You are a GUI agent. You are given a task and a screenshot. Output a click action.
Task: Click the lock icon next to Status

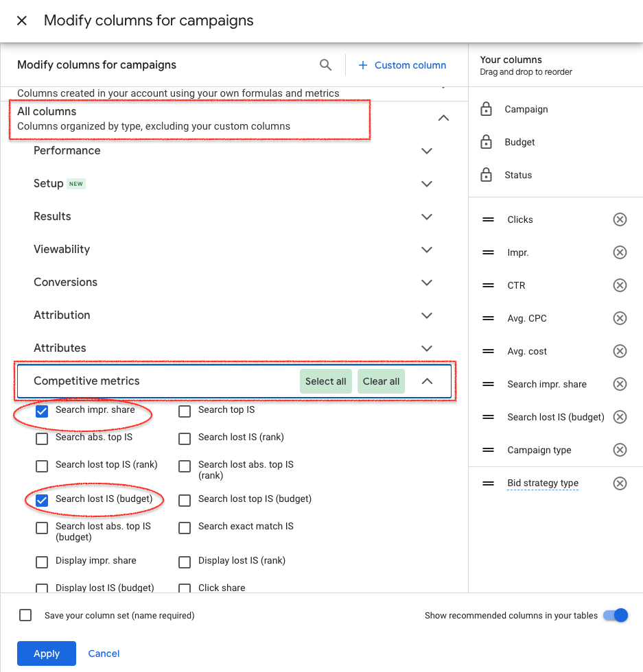486,175
